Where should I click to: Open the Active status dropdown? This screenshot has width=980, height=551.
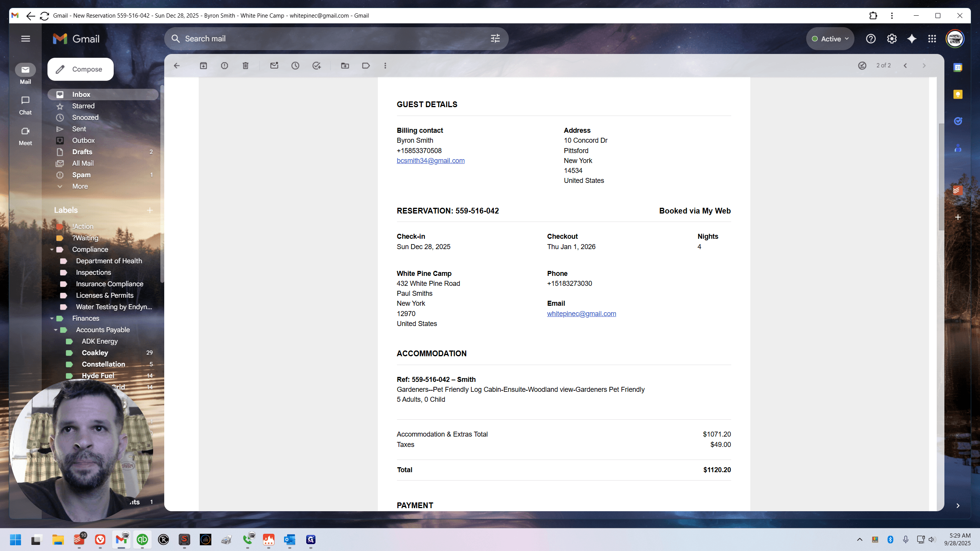point(830,39)
